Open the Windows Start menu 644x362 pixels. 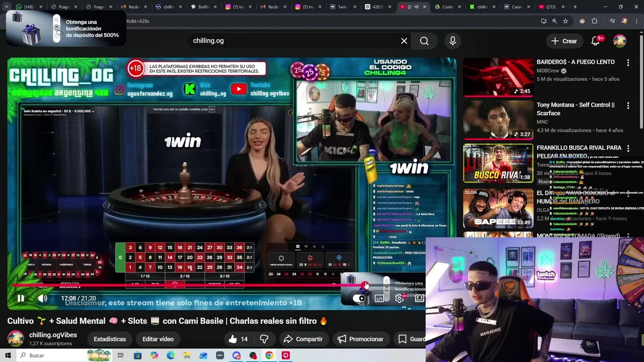point(8,355)
